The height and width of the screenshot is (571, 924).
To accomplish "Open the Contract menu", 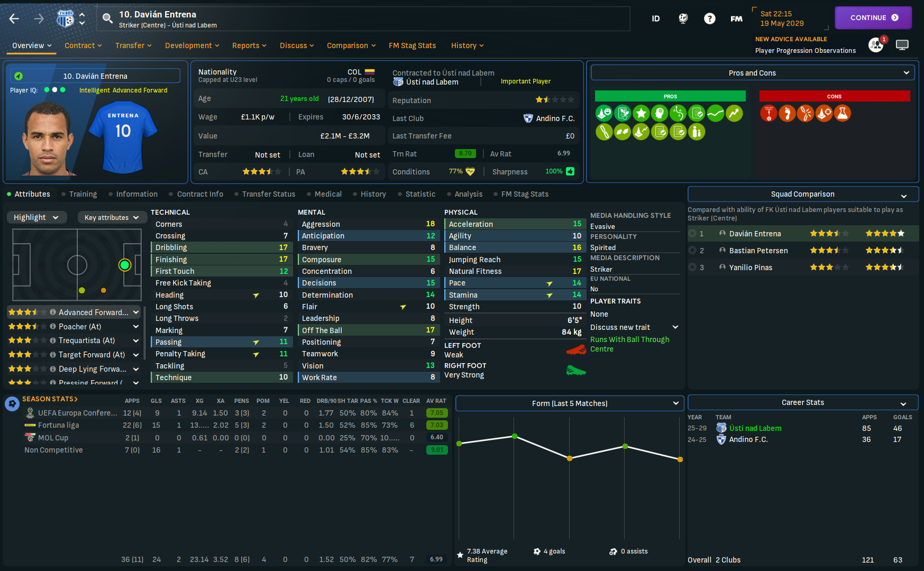I will click(x=83, y=45).
